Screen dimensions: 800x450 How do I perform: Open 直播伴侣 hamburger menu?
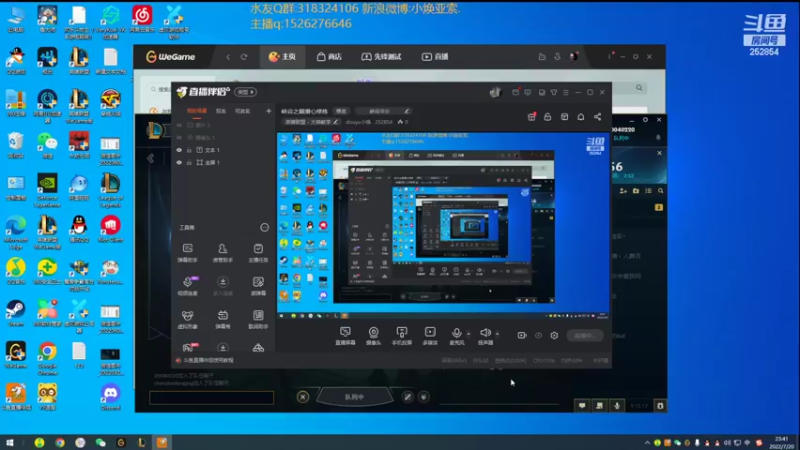coord(566,92)
